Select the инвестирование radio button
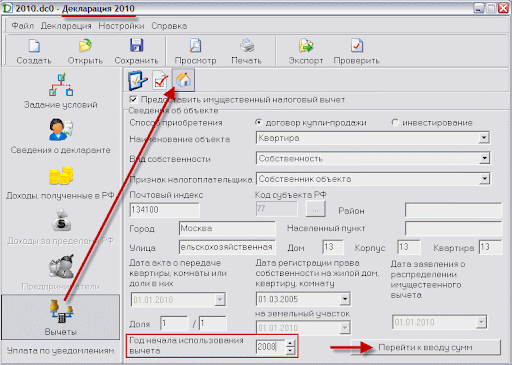Image resolution: width=512 pixels, height=365 pixels. pyautogui.click(x=395, y=122)
